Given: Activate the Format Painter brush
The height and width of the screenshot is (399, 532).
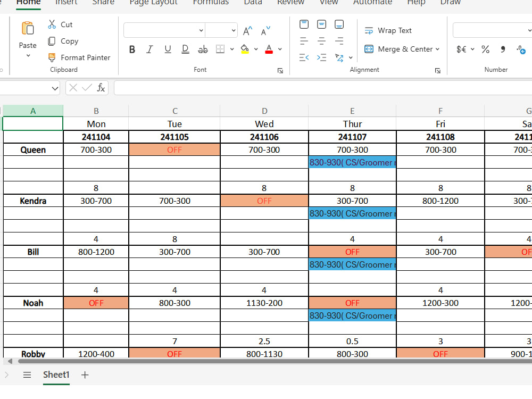Looking at the screenshot, I should 52,57.
